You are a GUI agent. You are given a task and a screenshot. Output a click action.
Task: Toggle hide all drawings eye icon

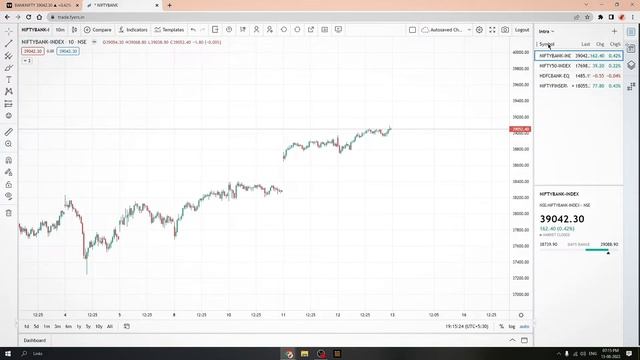[9, 196]
